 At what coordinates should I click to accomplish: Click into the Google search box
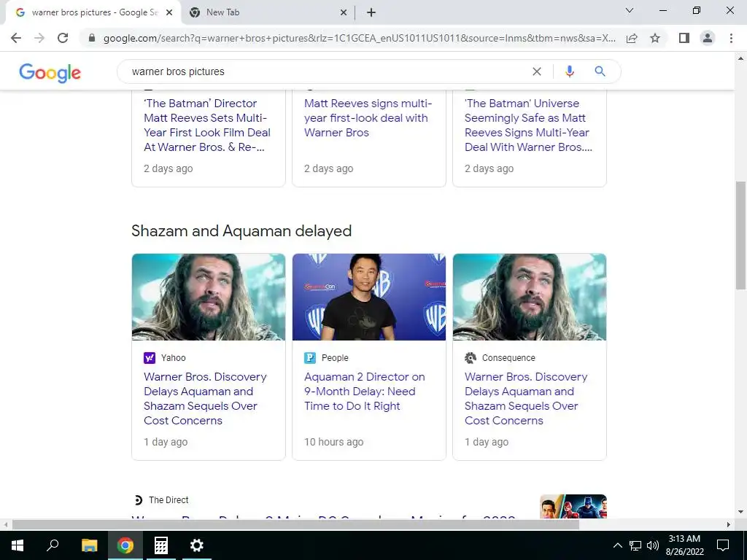(x=329, y=71)
